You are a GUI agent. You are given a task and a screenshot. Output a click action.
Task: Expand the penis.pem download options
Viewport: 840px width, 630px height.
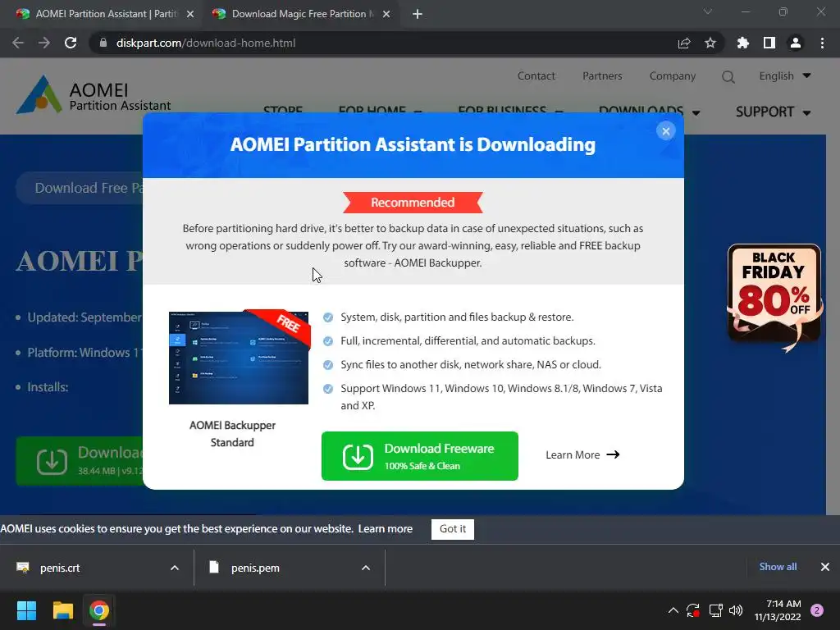coord(366,568)
